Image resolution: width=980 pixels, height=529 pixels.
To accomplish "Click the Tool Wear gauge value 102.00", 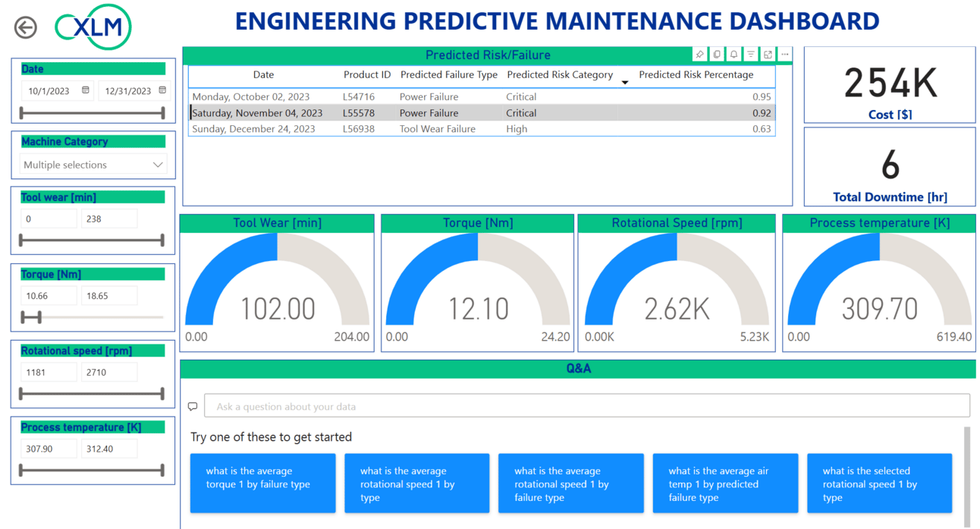I will pos(278,309).
